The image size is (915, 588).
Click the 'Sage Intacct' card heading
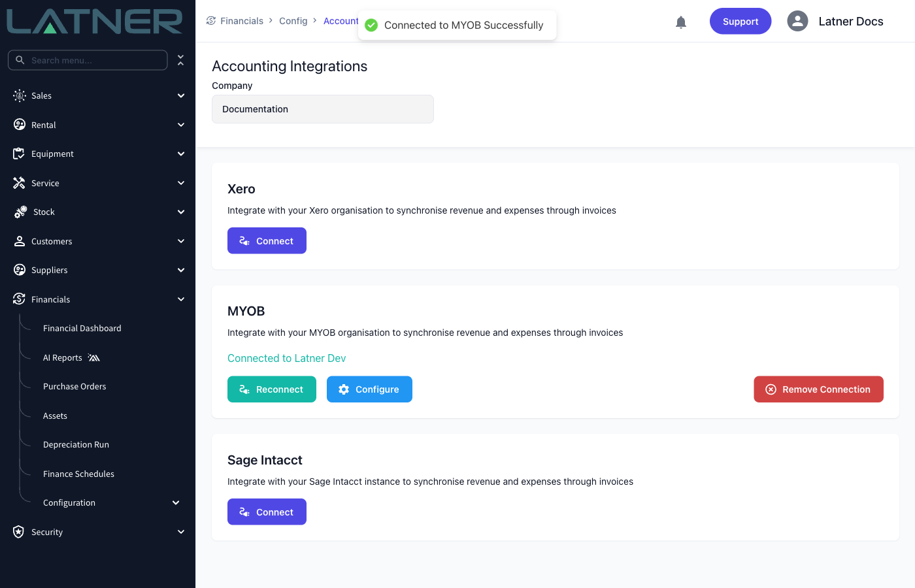tap(265, 460)
